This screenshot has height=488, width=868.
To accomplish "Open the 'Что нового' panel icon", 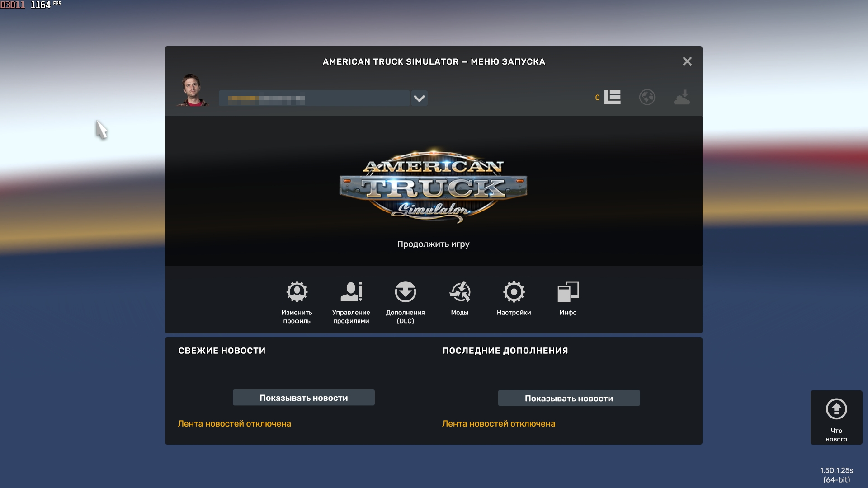I will 836,409.
